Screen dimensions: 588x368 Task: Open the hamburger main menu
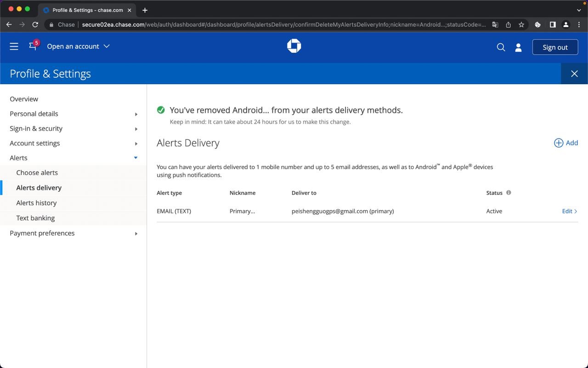(14, 46)
